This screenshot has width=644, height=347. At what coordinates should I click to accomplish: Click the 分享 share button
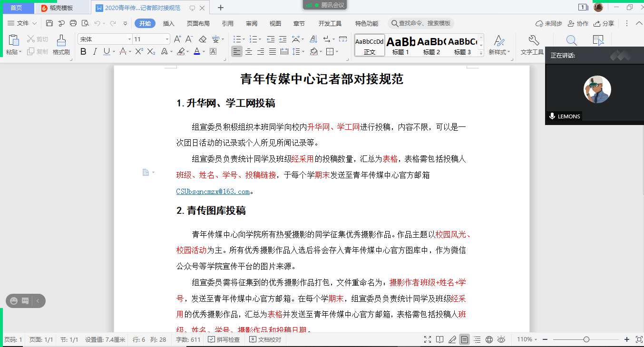(x=604, y=23)
